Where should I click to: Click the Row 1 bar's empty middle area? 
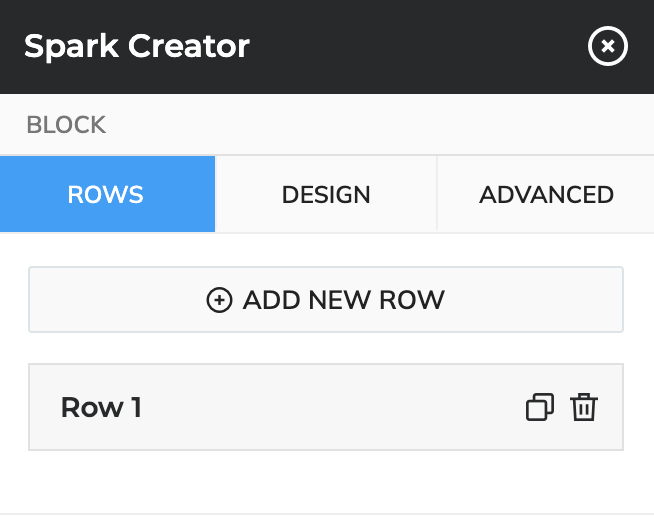[x=330, y=407]
